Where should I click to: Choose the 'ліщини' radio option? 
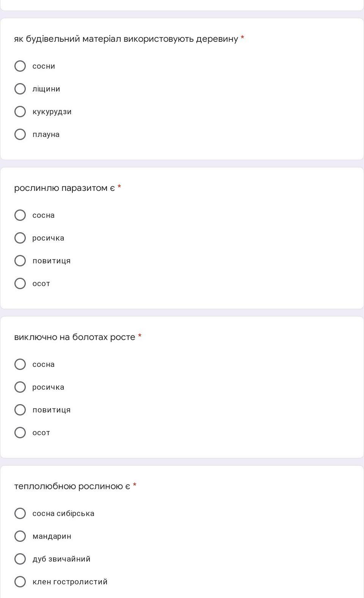click(x=20, y=89)
